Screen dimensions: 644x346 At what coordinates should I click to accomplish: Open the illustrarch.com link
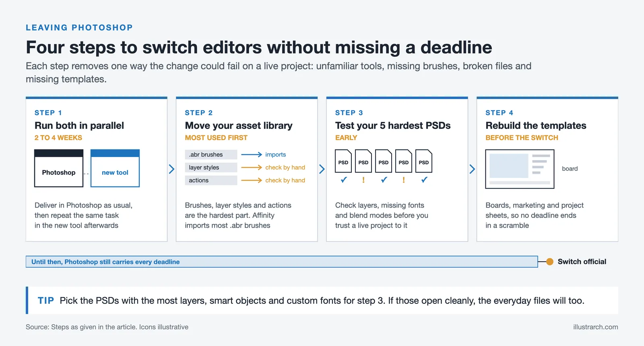click(x=596, y=327)
